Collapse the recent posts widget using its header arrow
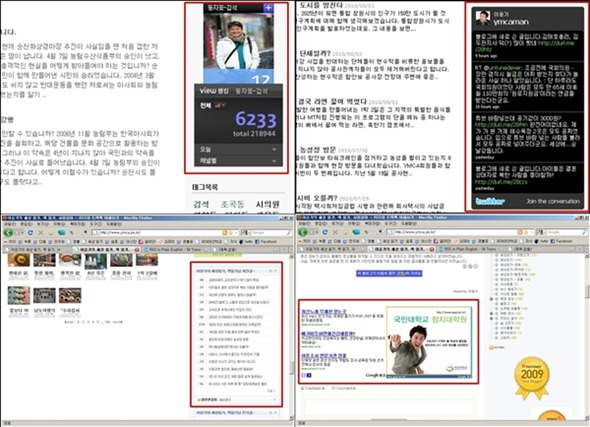590x427 pixels. [270, 271]
